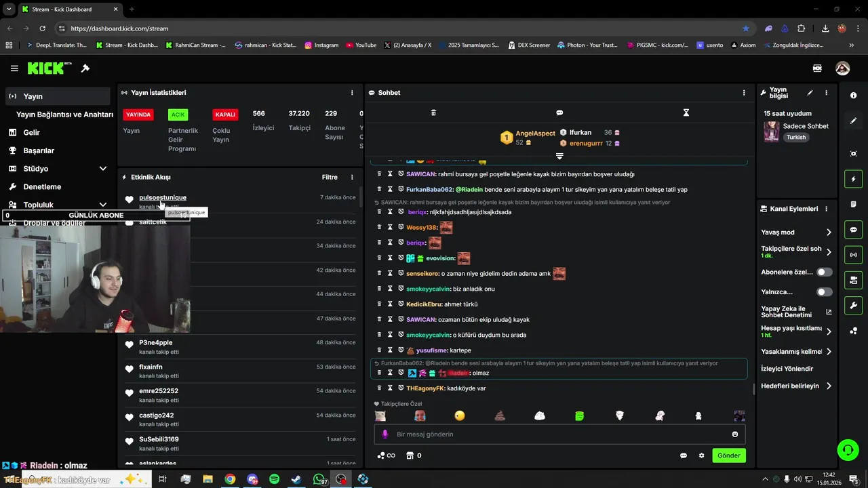Click İzleyici Yönlendir in Kanal Eylemleri
This screenshot has width=868, height=488.
point(787,369)
